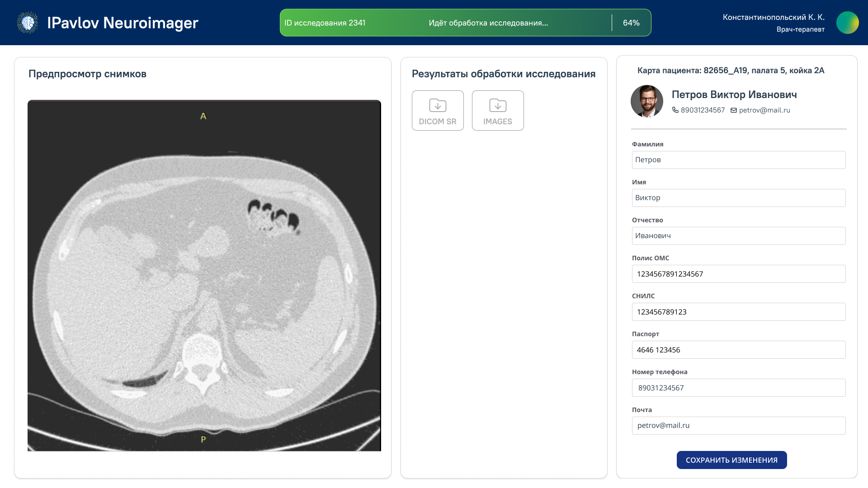
Task: Click the ID исследования 2341 text
Action: click(325, 23)
